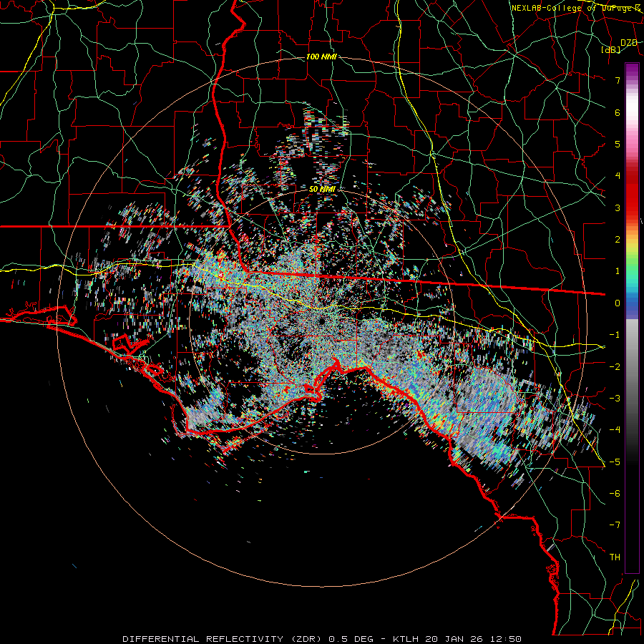
Task: Click the TH threshold label on the color scale
Action: [615, 557]
